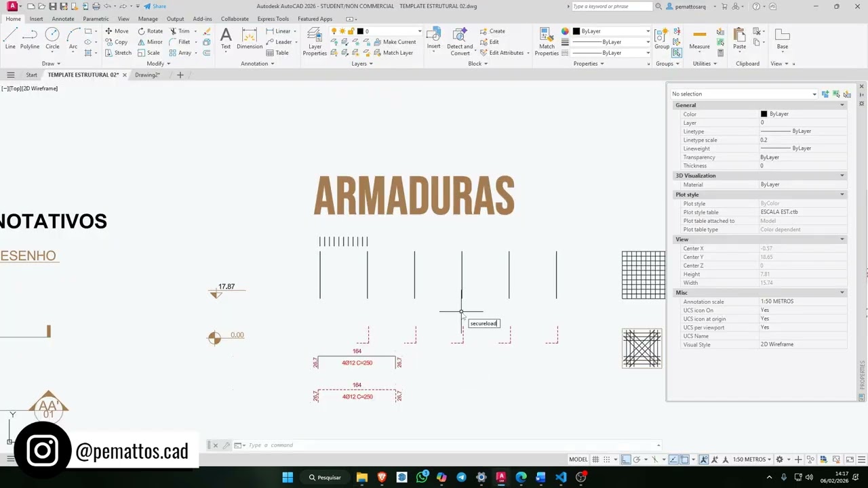The width and height of the screenshot is (868, 488).
Task: Choose the Move tool
Action: 117,31
